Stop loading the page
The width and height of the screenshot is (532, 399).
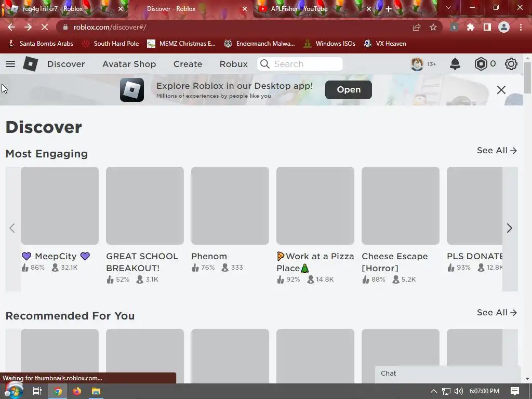pyautogui.click(x=45, y=27)
